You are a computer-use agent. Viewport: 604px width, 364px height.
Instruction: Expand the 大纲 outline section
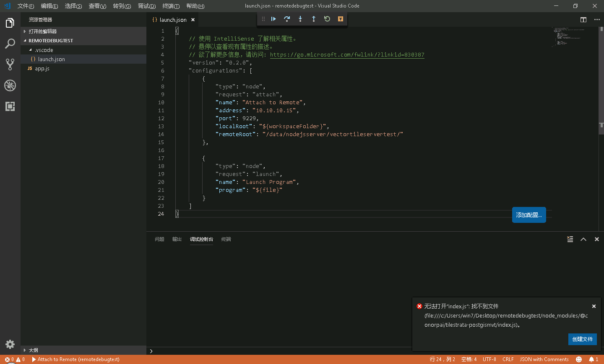pos(83,350)
